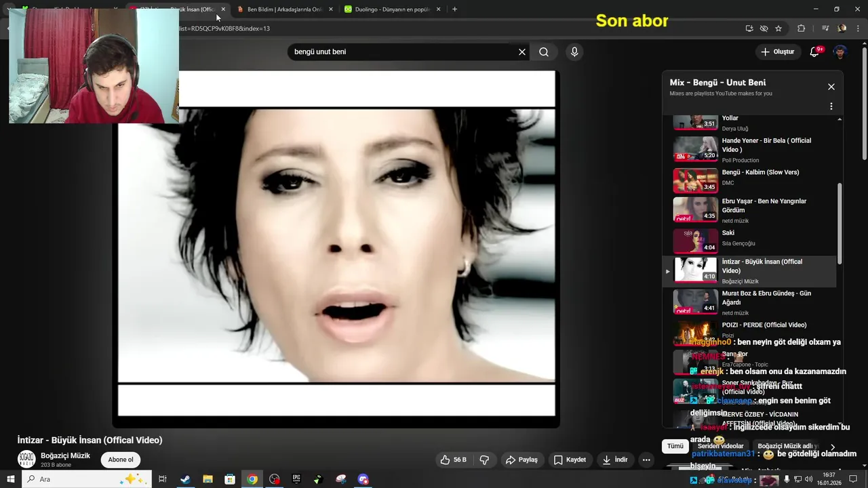Click the playlist panel scrollbar
Screen dimensions: 868x488
[840, 224]
